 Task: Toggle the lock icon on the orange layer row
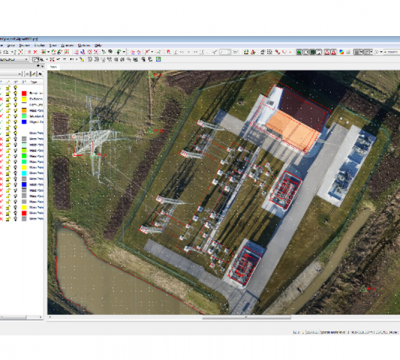(8, 110)
